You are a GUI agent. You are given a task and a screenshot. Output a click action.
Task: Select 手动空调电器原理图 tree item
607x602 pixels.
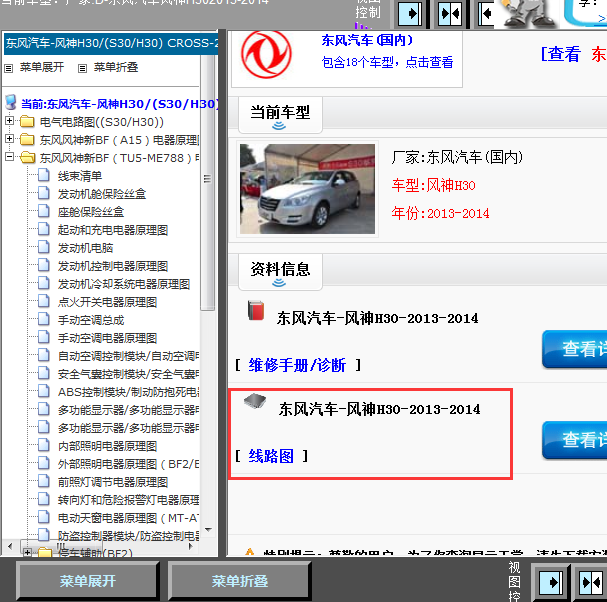107,338
